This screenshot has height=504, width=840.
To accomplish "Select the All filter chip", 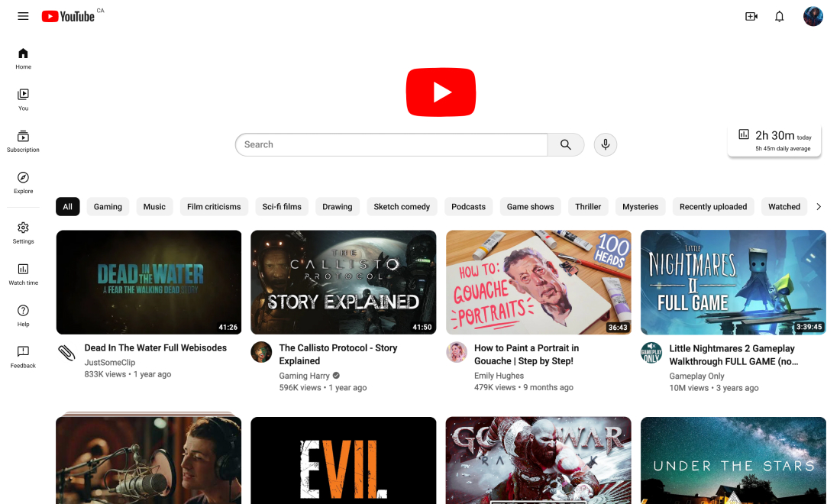I will (67, 207).
